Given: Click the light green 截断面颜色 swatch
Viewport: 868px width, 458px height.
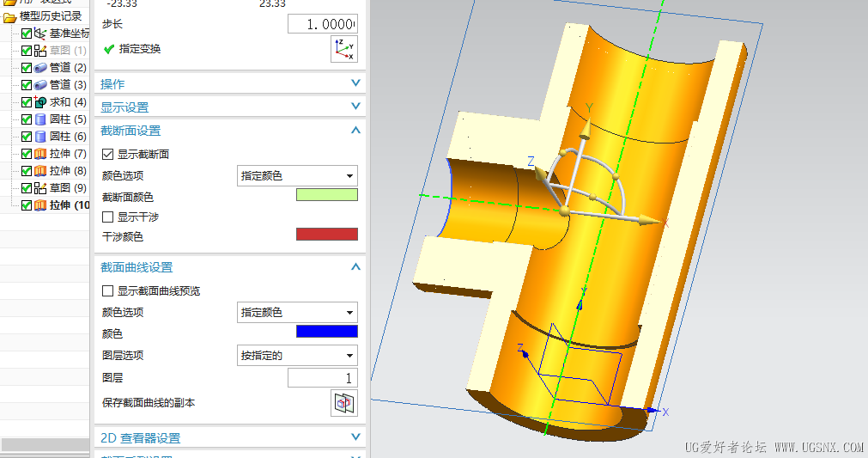Looking at the screenshot, I should coord(326,195).
